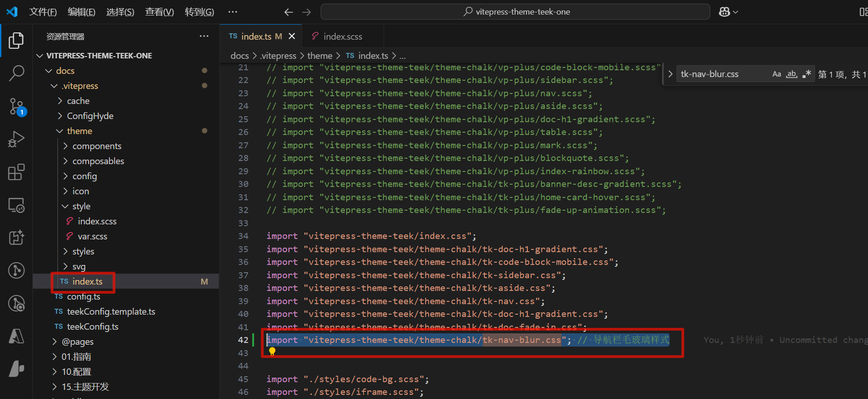Open the 文件(F) menu
868x399 pixels.
[x=43, y=12]
